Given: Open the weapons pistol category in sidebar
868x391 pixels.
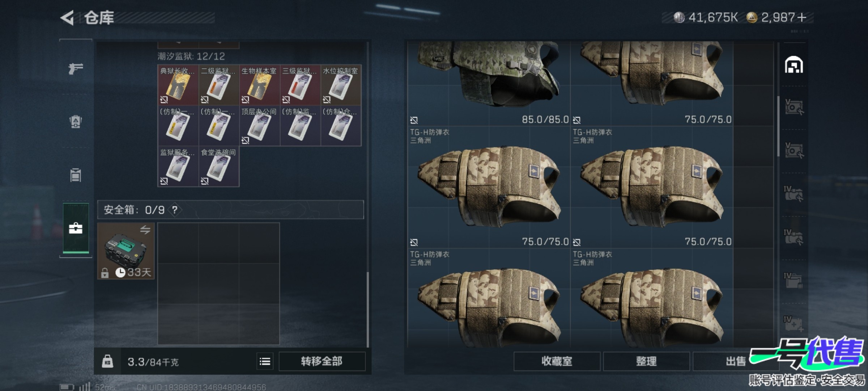Looking at the screenshot, I should tap(76, 68).
